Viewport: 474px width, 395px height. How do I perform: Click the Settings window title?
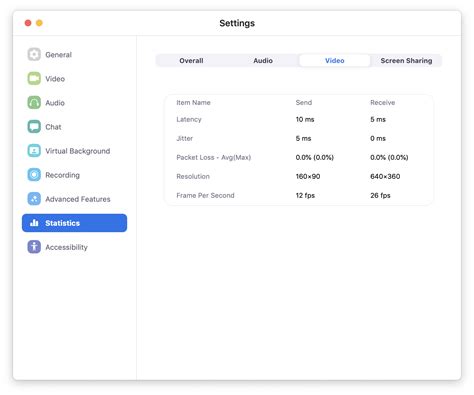tap(237, 23)
